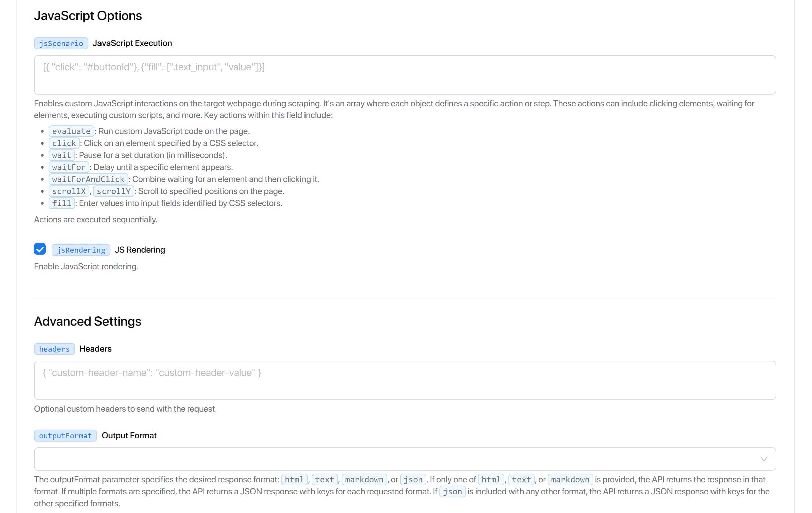The width and height of the screenshot is (812, 513).
Task: Click the waitFor code badge
Action: point(69,167)
